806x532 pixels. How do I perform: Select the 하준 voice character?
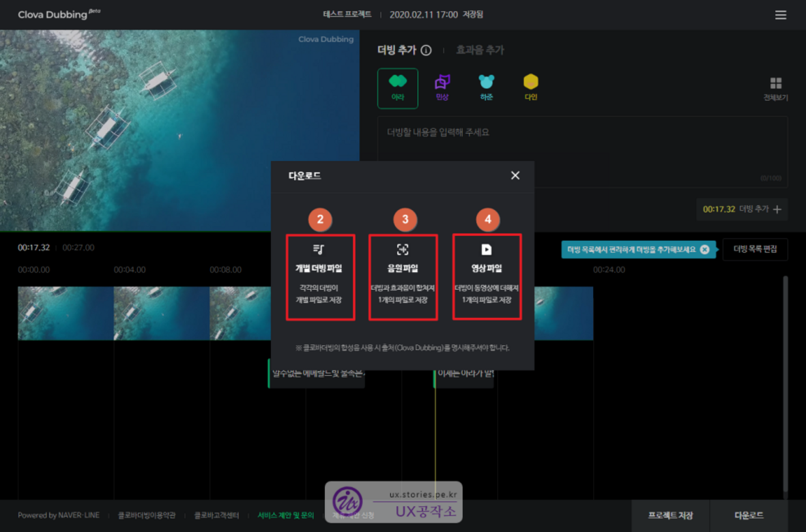[x=486, y=88]
